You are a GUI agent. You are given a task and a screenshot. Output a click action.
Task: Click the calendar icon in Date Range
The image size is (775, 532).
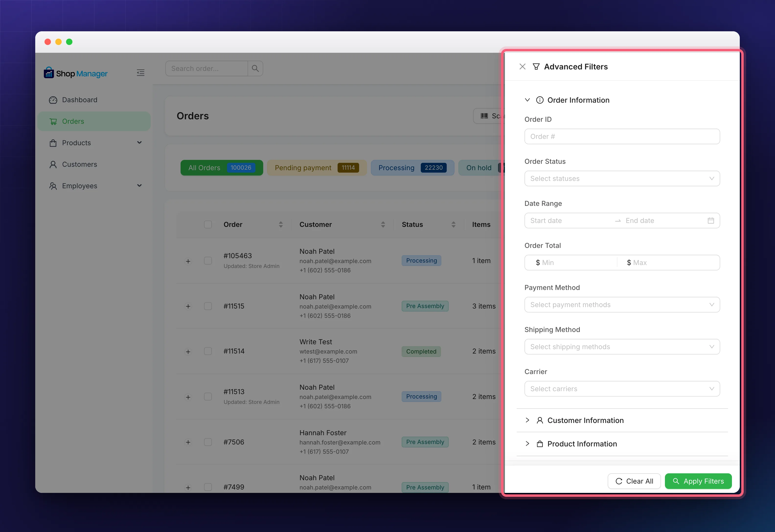(x=711, y=221)
